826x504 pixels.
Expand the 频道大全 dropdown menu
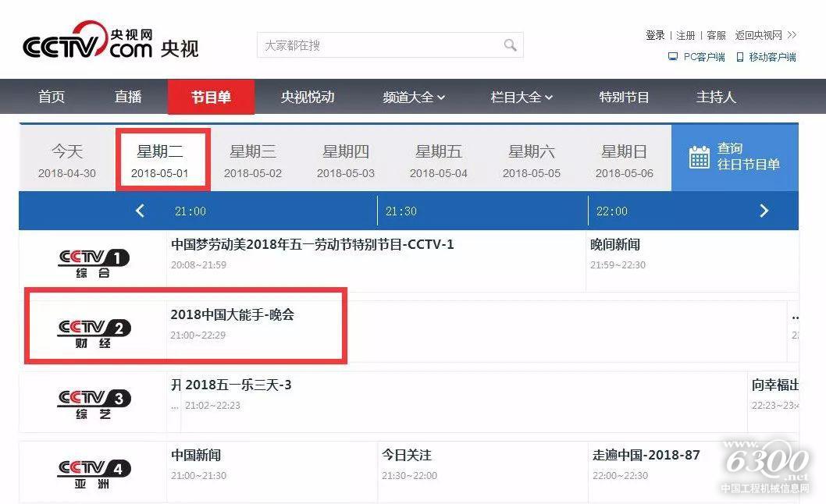point(414,98)
